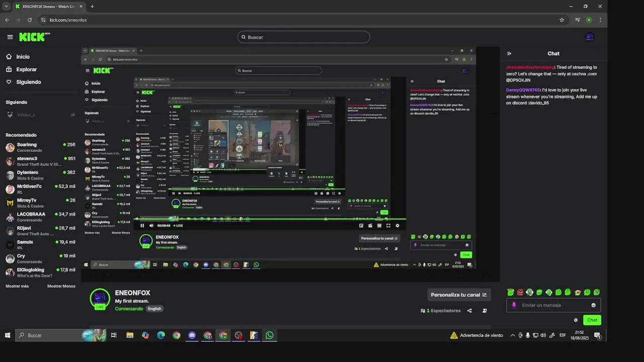Click the kick.com/eneonfox address bar
644x362 pixels.
(302, 20)
